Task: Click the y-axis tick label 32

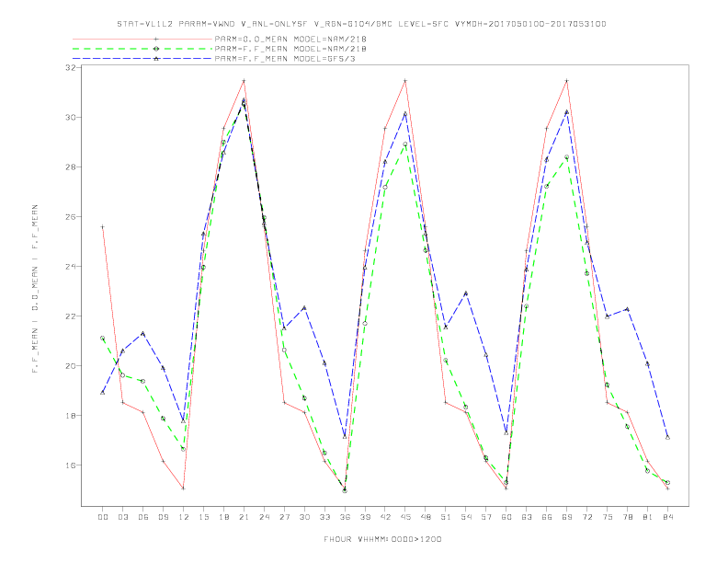Action: tap(71, 67)
